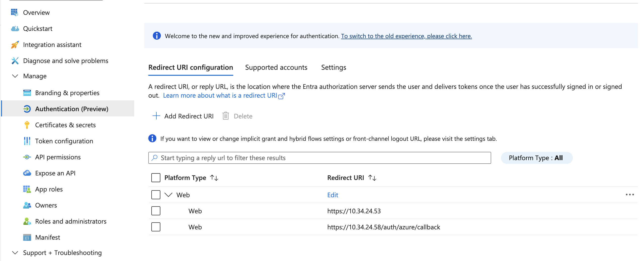Sort by Redirect URI using the arrows icon
This screenshot has height=261, width=644.
click(x=372, y=178)
